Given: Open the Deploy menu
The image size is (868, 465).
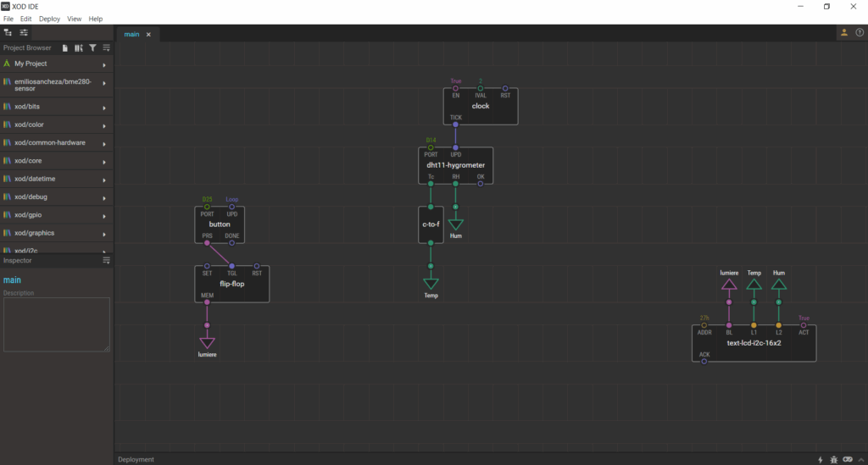Looking at the screenshot, I should point(49,19).
